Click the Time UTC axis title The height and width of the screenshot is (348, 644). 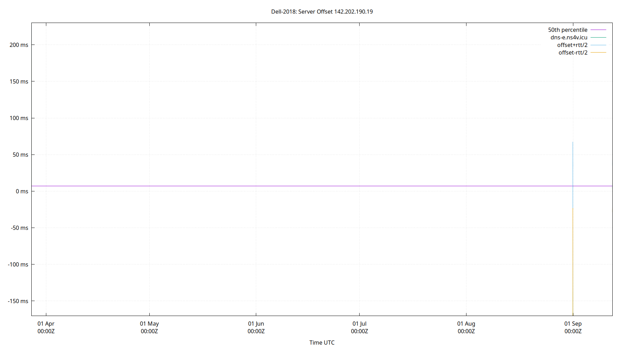(x=322, y=342)
